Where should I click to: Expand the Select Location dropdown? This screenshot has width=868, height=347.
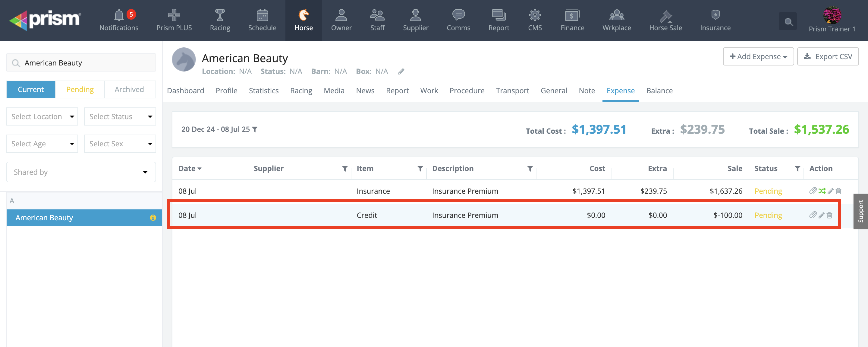pos(42,117)
